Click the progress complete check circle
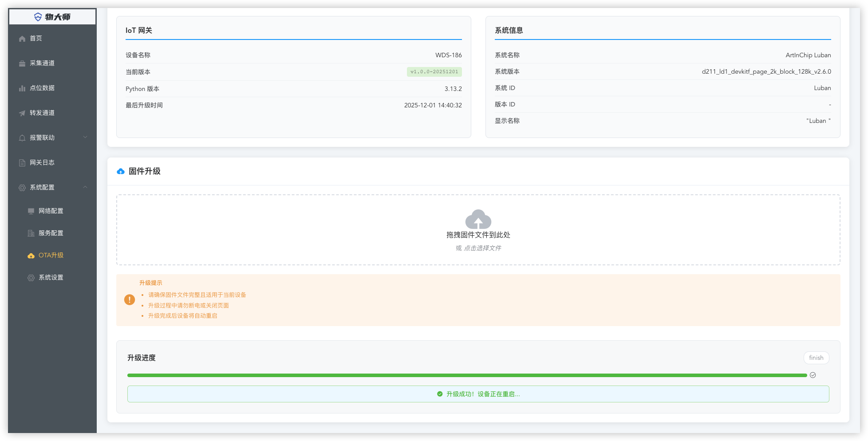 click(813, 375)
